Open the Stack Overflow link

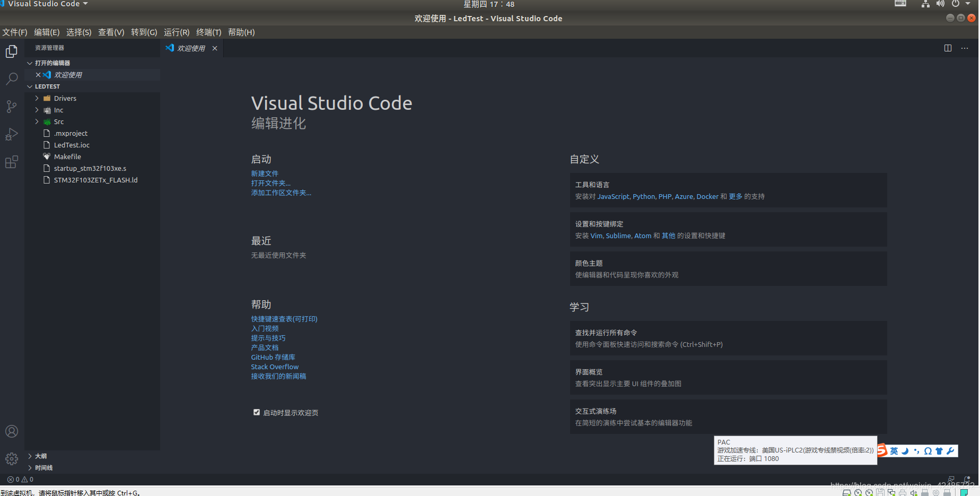pyautogui.click(x=275, y=367)
